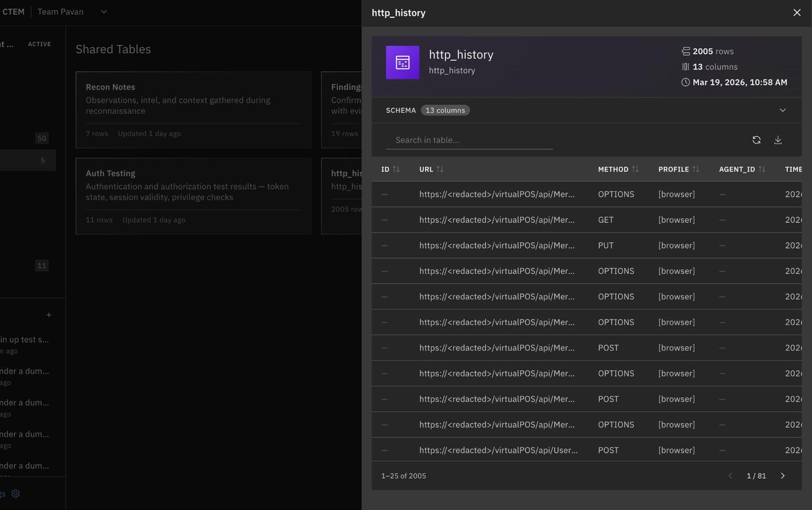The width and height of the screenshot is (812, 510).
Task: Click the Shared Tables heading
Action: pyautogui.click(x=113, y=49)
